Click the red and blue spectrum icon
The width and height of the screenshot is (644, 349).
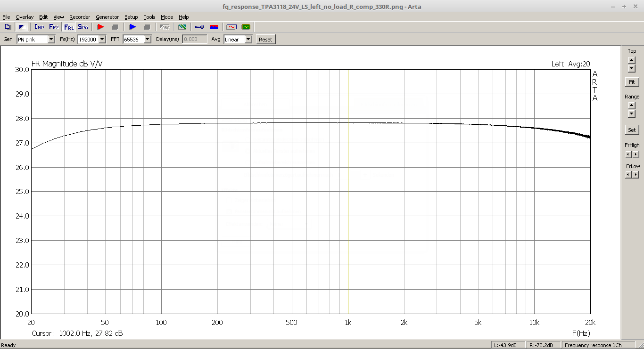tap(214, 27)
